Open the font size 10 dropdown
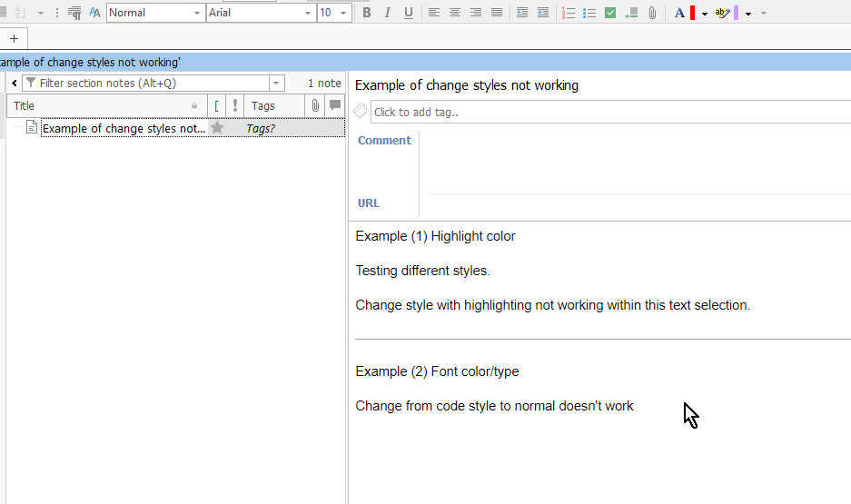This screenshot has height=504, width=851. (x=343, y=13)
